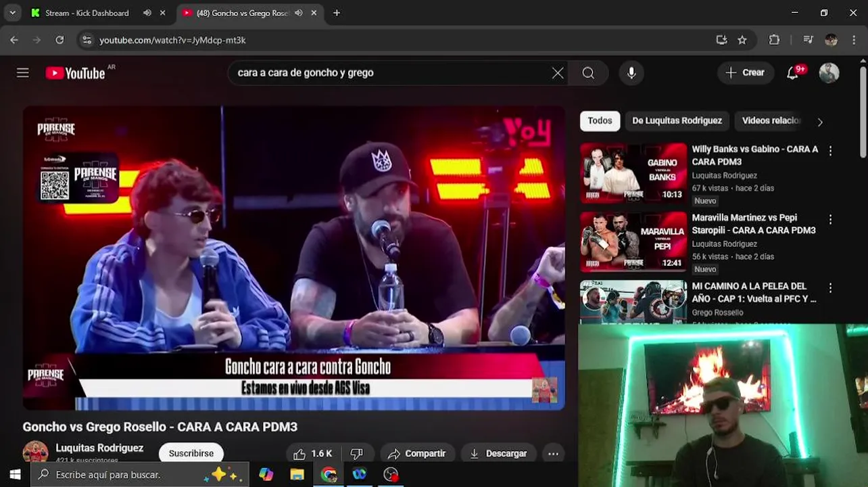
Task: Go forward in the browser
Action: (x=37, y=40)
